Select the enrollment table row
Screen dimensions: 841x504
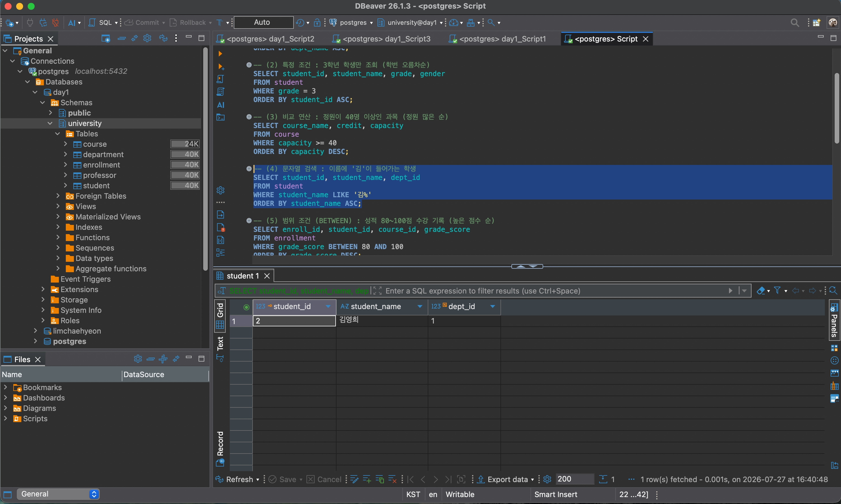tap(101, 165)
